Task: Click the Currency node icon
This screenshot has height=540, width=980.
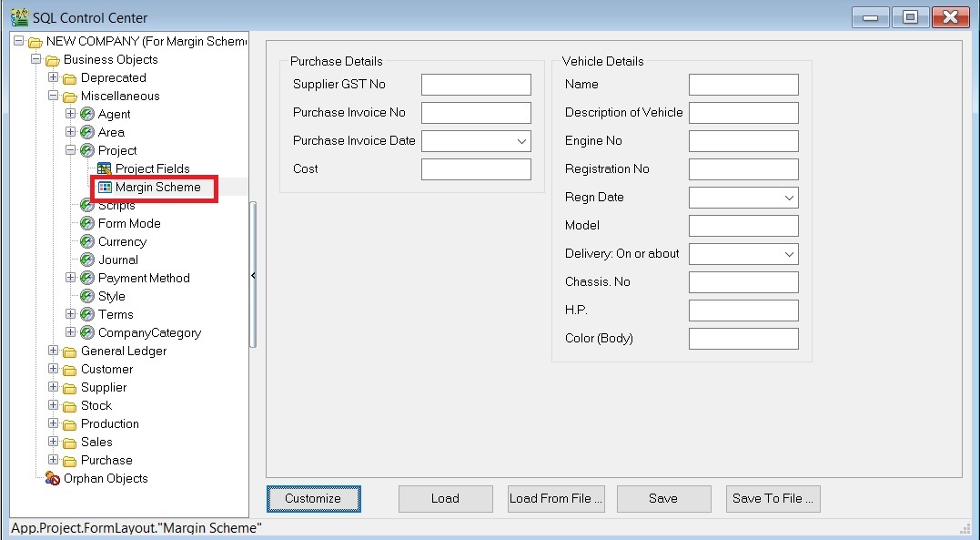Action: coord(87,241)
